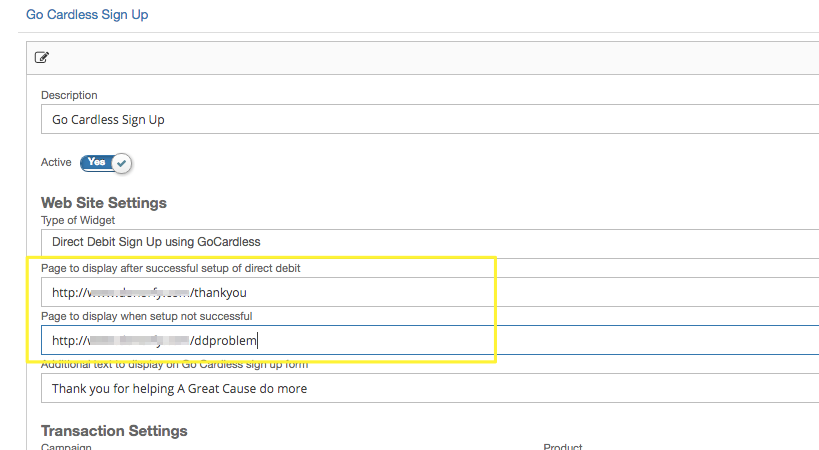
Task: Click the Campaign label under Transaction Settings
Action: pos(67,447)
